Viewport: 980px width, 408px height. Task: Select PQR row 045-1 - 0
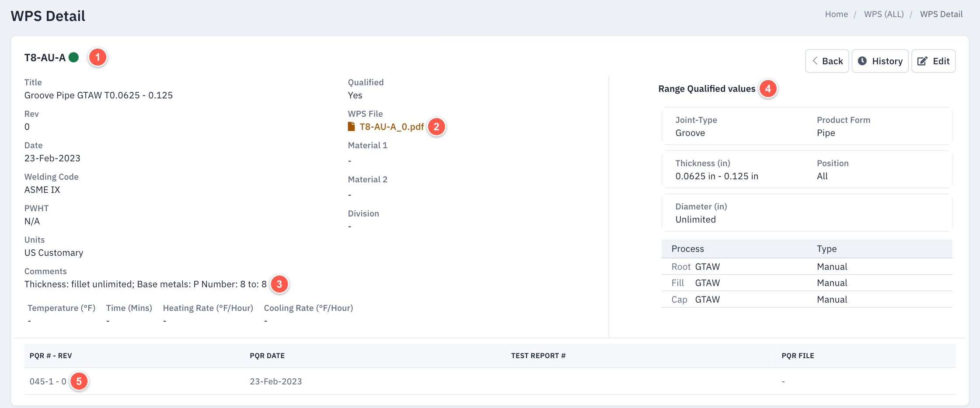tap(490, 381)
